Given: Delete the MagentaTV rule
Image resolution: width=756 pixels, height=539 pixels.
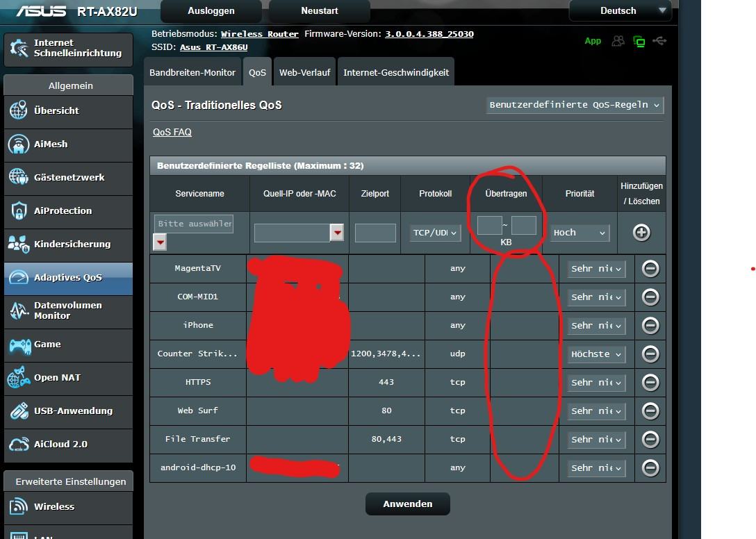Looking at the screenshot, I should (x=650, y=269).
